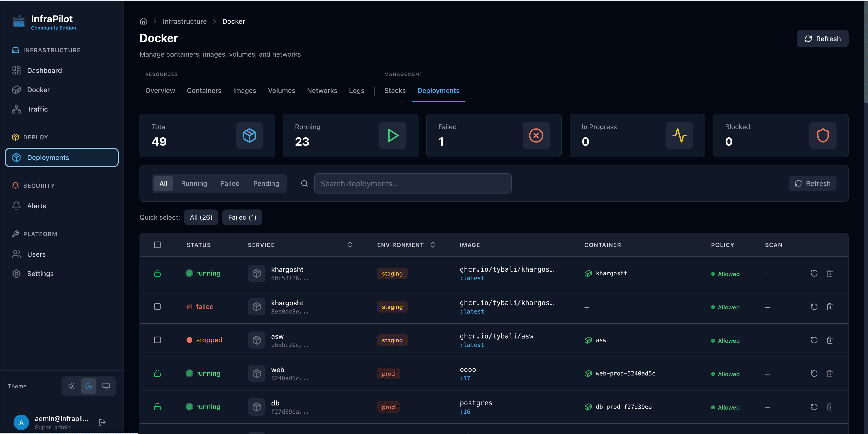The image size is (868, 434).
Task: Select the failed khargosht row checkbox
Action: tap(157, 307)
